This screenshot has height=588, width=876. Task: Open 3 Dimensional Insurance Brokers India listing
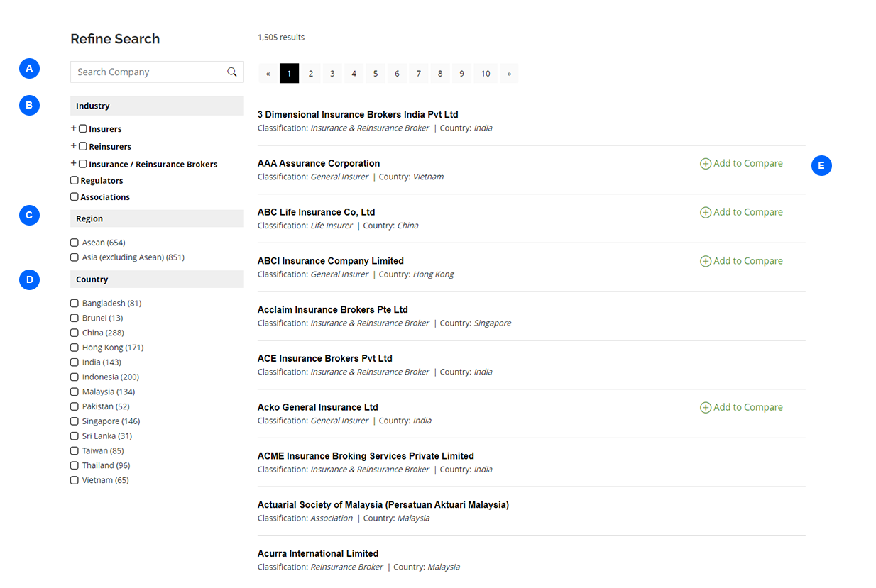coord(358,115)
